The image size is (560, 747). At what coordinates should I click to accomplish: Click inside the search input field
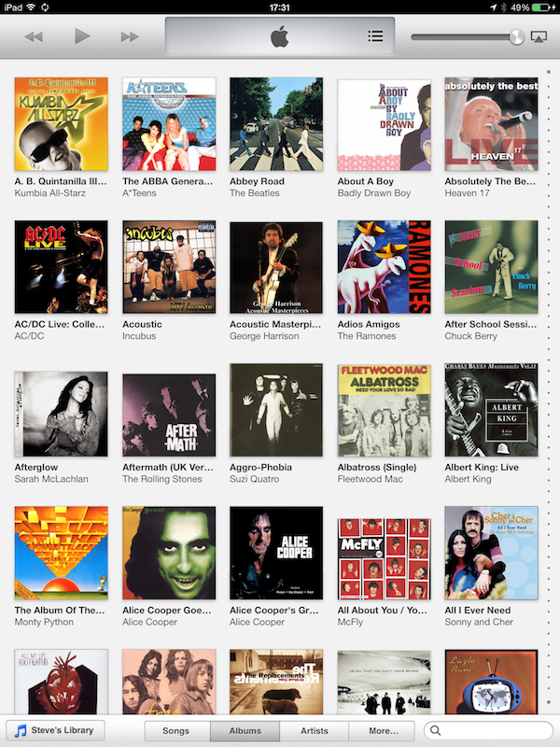pyautogui.click(x=488, y=730)
